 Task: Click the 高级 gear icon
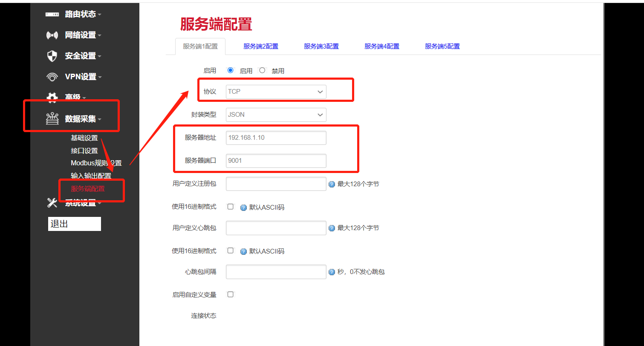(52, 97)
